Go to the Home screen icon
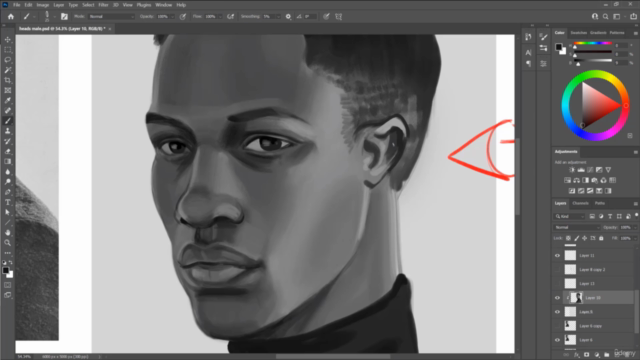Image resolution: width=640 pixels, height=360 pixels. click(11, 17)
